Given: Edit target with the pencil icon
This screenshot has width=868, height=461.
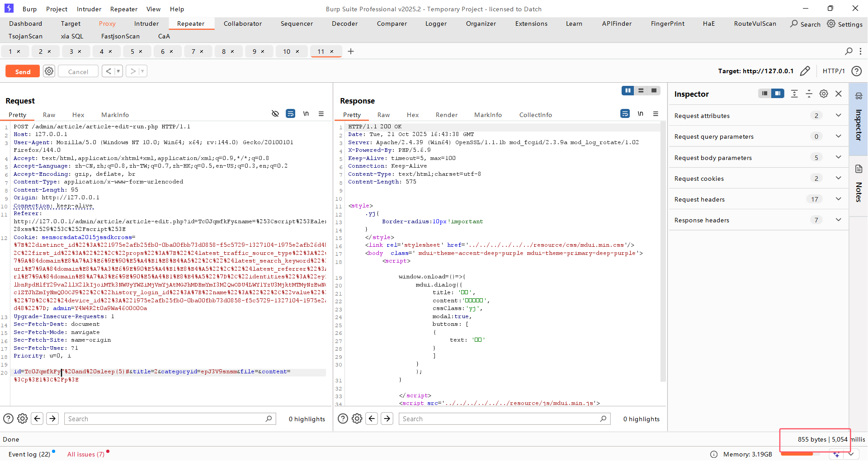Looking at the screenshot, I should pos(805,71).
